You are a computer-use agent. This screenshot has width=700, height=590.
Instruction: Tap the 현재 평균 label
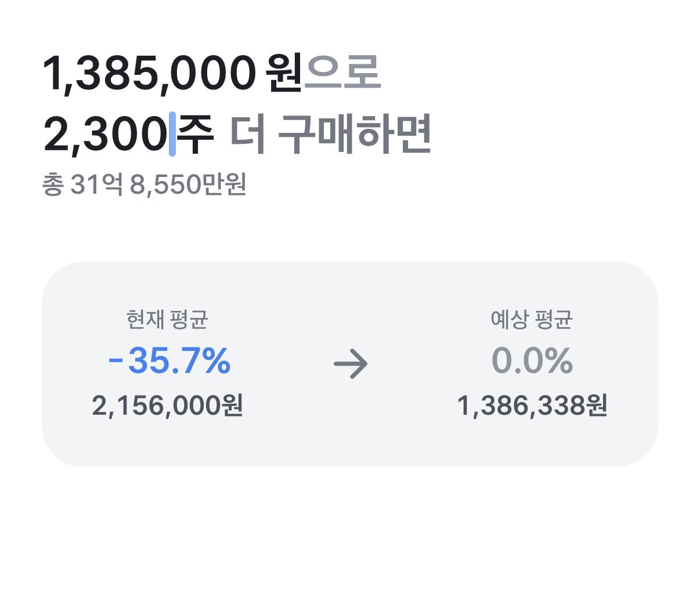pos(167,320)
